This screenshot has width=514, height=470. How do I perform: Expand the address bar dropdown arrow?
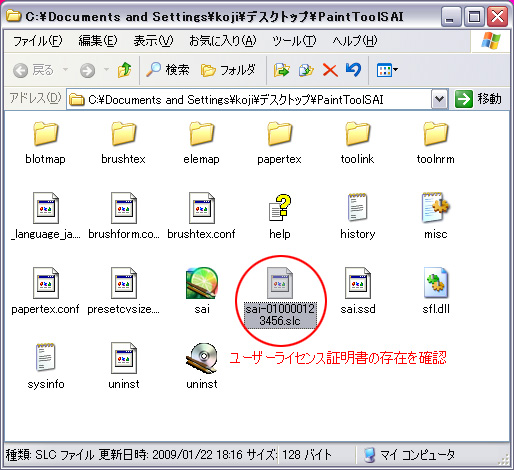[x=439, y=99]
